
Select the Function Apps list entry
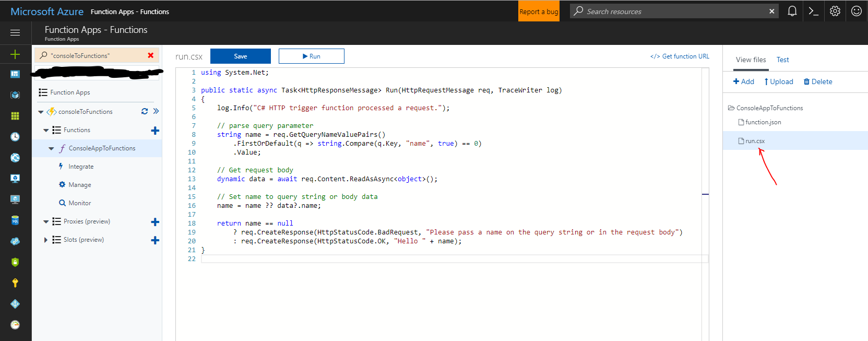pyautogui.click(x=70, y=92)
